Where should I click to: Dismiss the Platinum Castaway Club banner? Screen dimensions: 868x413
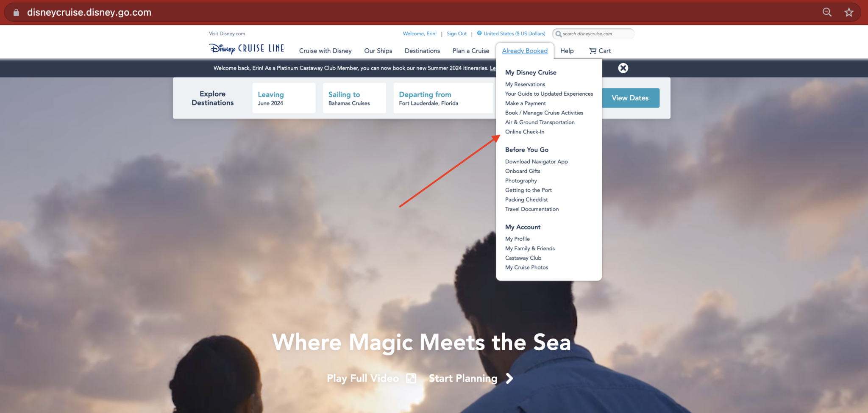coord(623,68)
